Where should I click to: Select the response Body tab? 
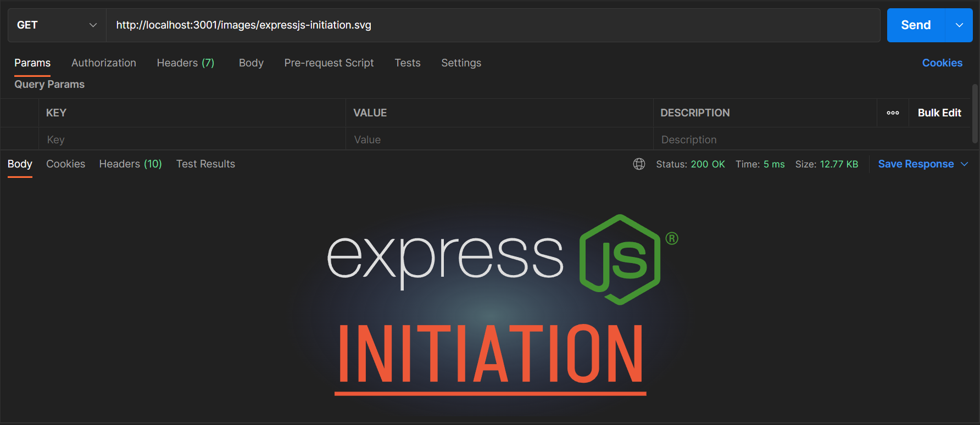tap(20, 164)
